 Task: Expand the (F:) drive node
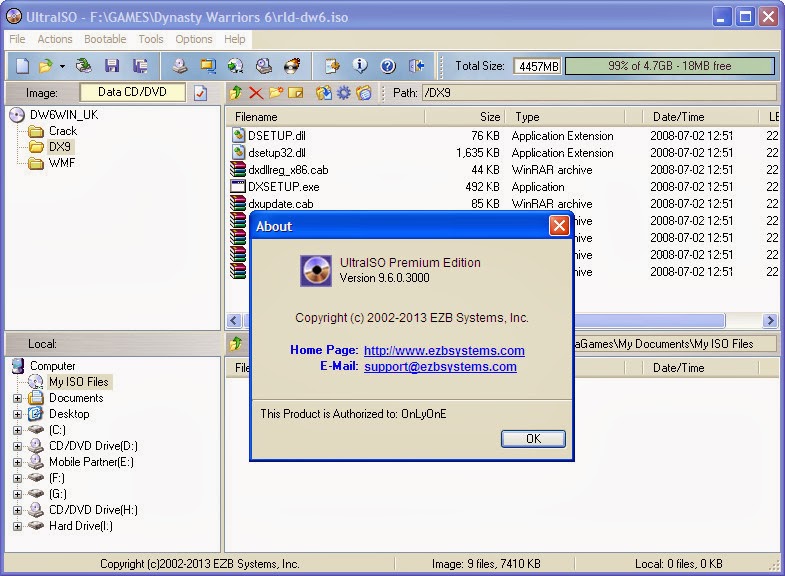coord(18,478)
